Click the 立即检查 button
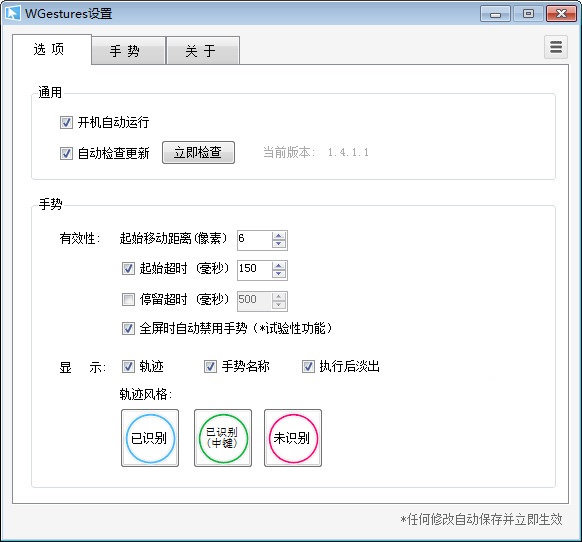Viewport: 582px width, 542px height. click(x=198, y=152)
